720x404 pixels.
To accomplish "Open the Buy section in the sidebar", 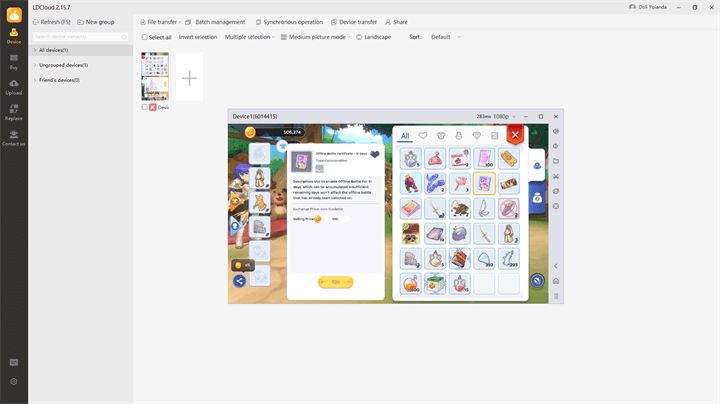I will (x=14, y=62).
